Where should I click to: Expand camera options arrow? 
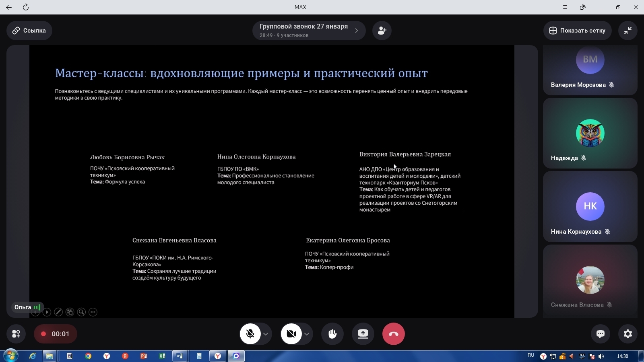[307, 334]
